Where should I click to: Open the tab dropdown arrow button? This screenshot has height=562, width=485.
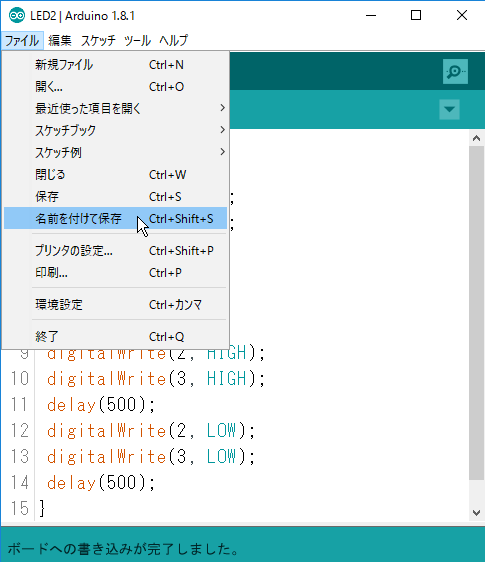(449, 109)
